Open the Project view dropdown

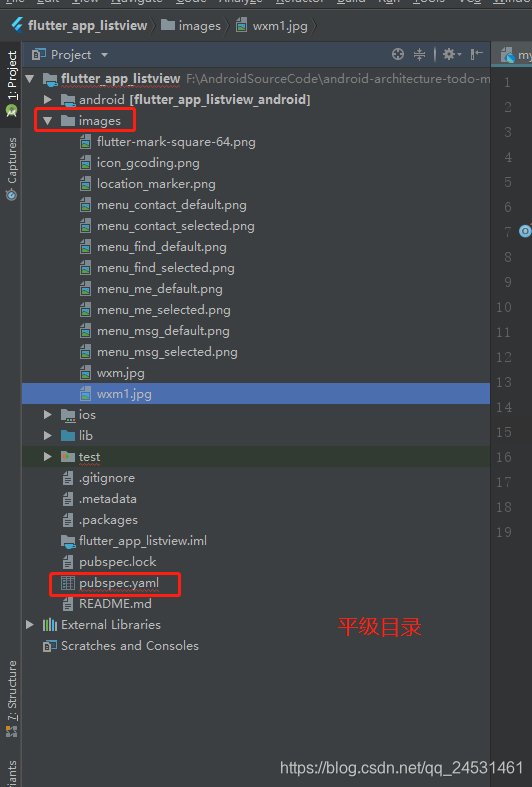click(104, 55)
